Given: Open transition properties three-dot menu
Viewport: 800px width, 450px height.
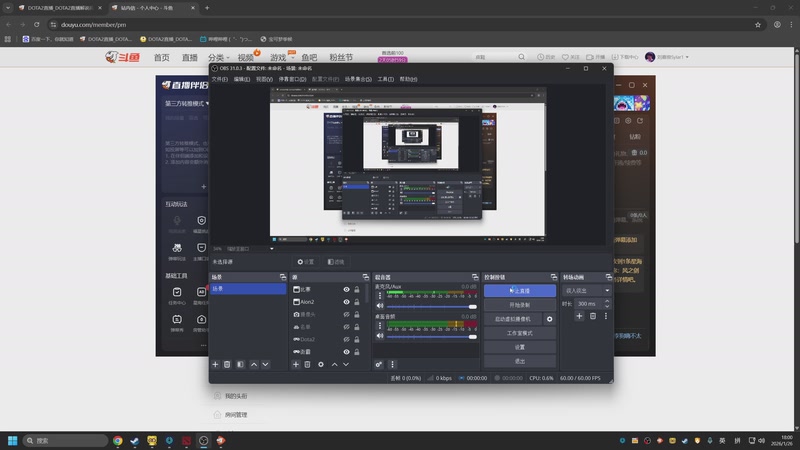Looking at the screenshot, I should [606, 316].
